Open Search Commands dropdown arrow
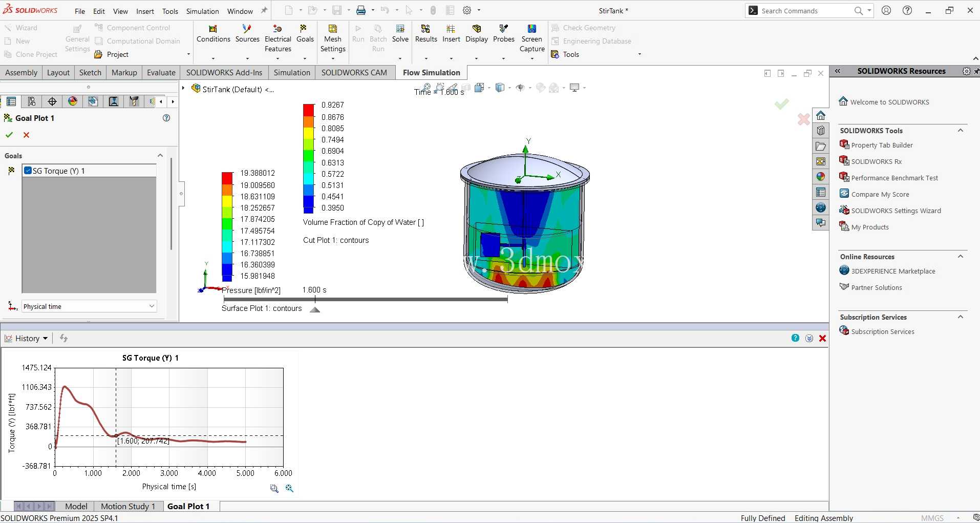This screenshot has width=980, height=523. tap(869, 11)
